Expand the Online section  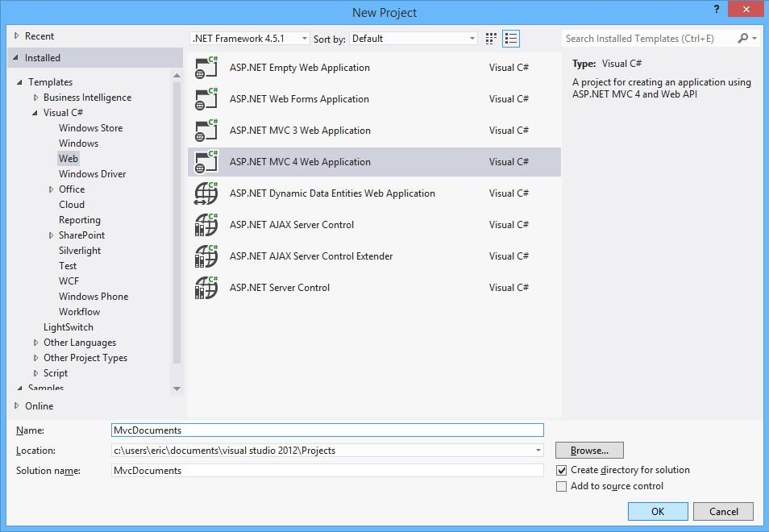18,406
